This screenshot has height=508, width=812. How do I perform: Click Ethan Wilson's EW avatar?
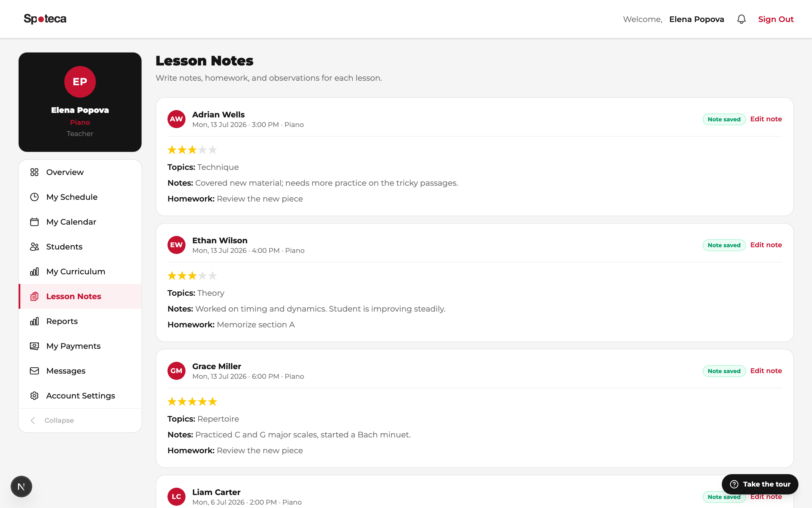[176, 245]
